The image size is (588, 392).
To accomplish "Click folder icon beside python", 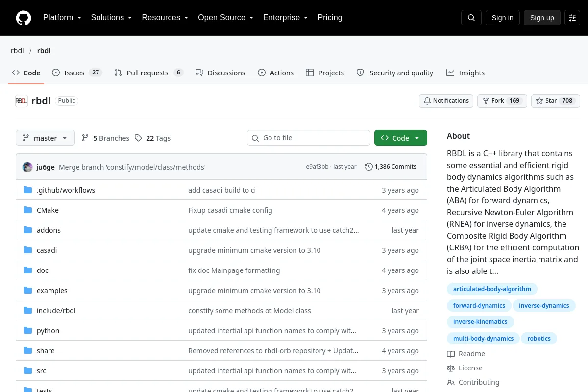I will click(28, 331).
